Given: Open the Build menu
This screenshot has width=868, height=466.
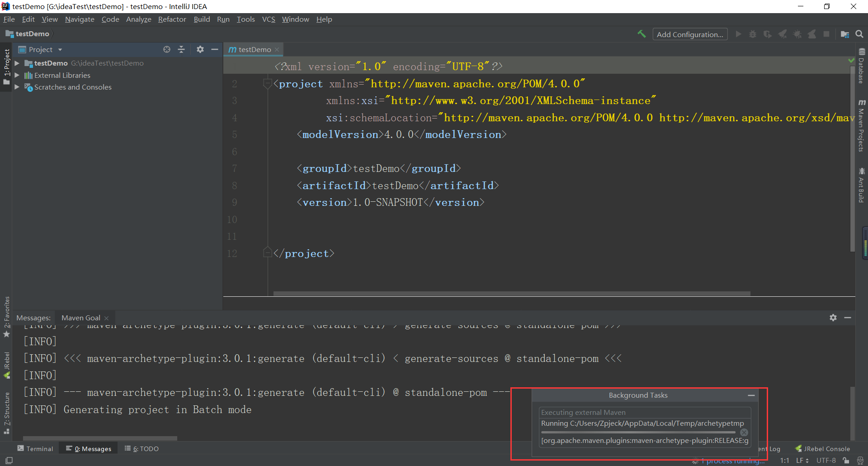Looking at the screenshot, I should [x=202, y=19].
